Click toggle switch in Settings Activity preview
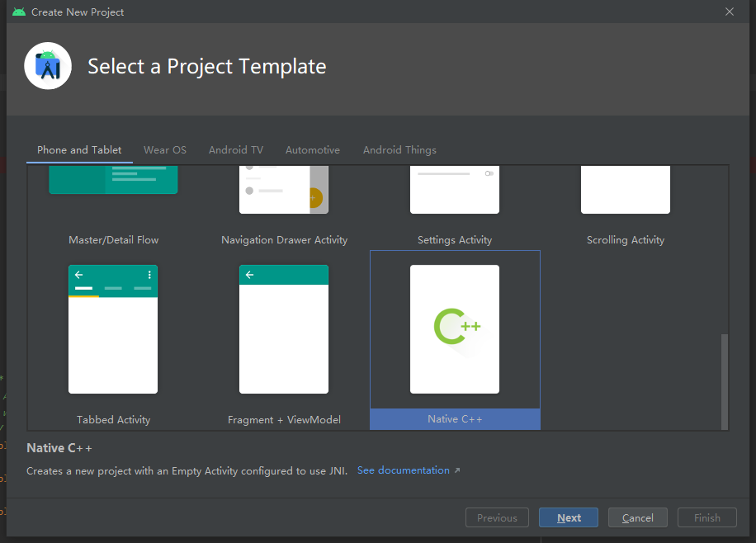The width and height of the screenshot is (756, 543). click(489, 173)
